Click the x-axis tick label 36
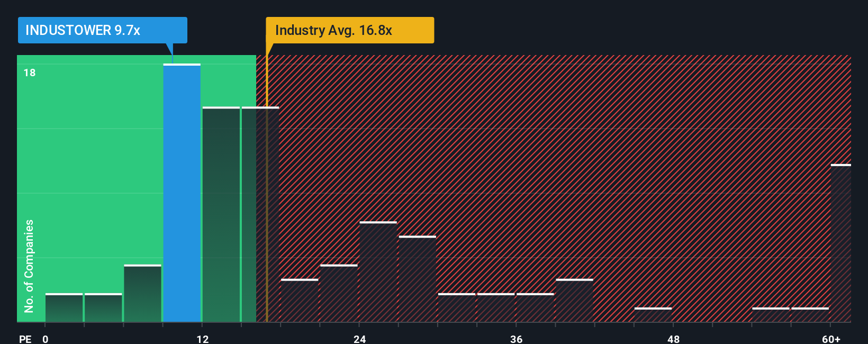The height and width of the screenshot is (344, 868). click(517, 339)
